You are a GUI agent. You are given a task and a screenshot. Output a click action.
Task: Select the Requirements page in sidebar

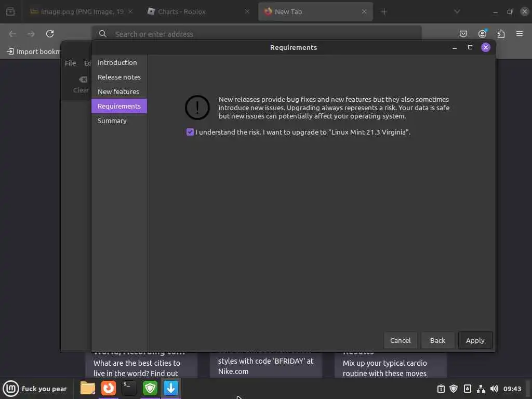pyautogui.click(x=119, y=106)
